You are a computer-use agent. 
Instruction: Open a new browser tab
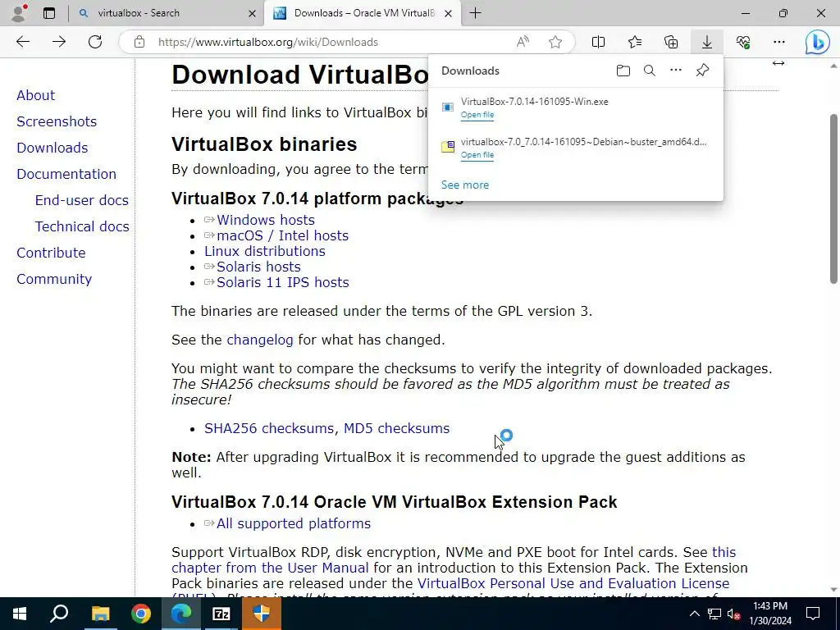point(475,13)
